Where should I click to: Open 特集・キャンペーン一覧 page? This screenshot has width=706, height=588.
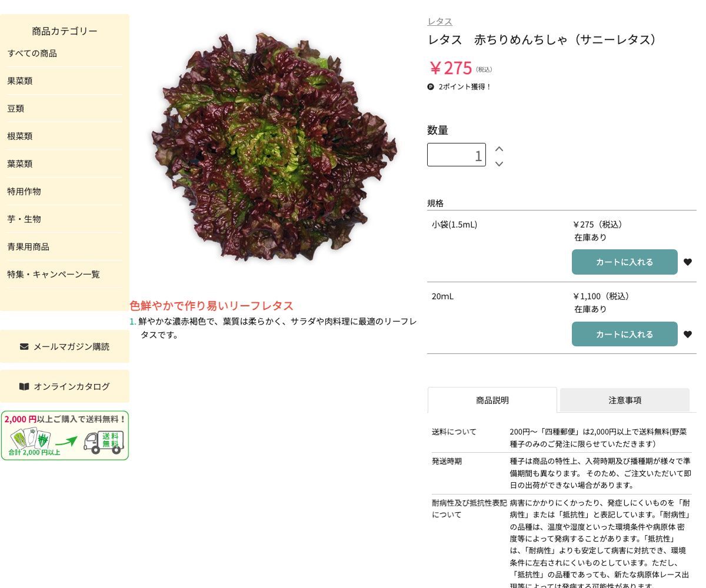coord(54,275)
